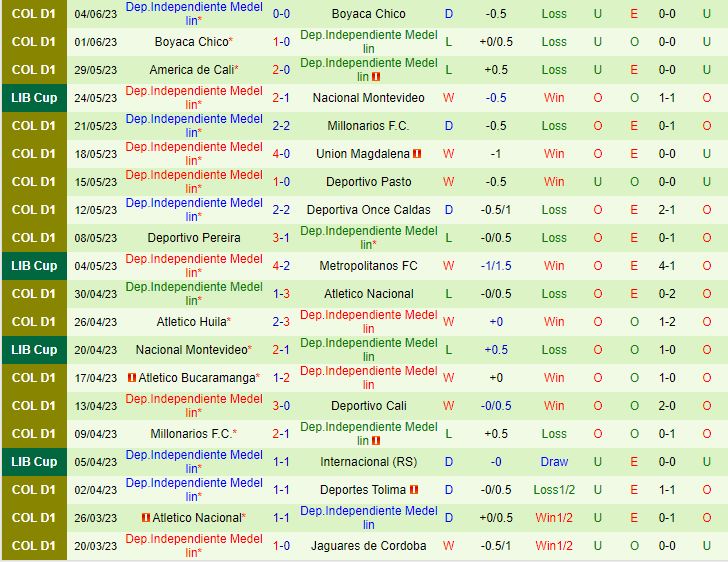728x562 pixels.
Task: Click LIB Cup label for 20/04/23 match
Action: (x=34, y=350)
